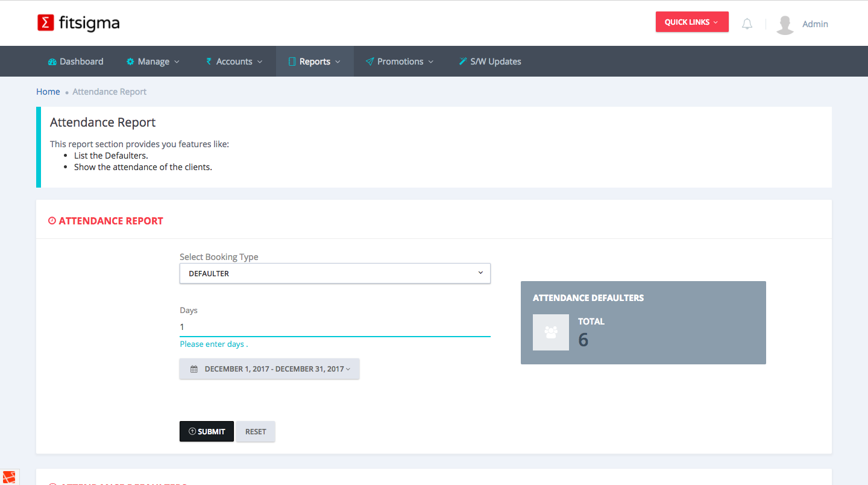Screen dimensions: 868x485
Task: Click the Promotions paper plane icon
Action: (370, 62)
